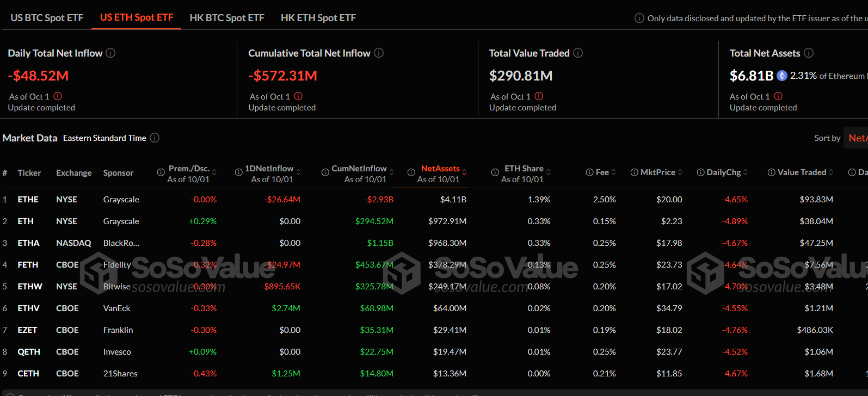Open the Sort by dropdown selector
This screenshot has width=868, height=396.
pos(856,138)
